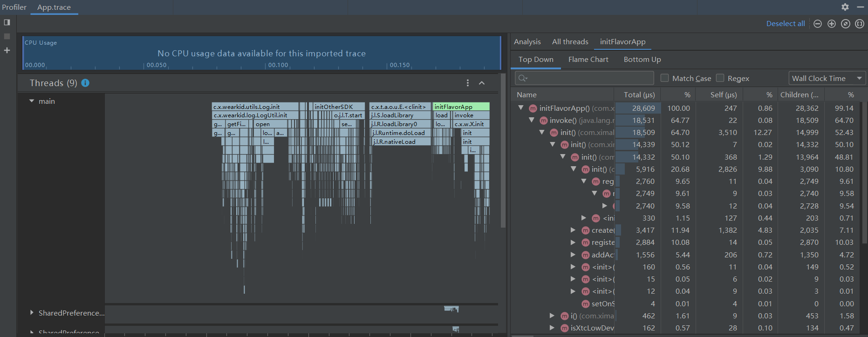Click the 3,417 total cell
This screenshot has height=337, width=868.
(x=637, y=230)
